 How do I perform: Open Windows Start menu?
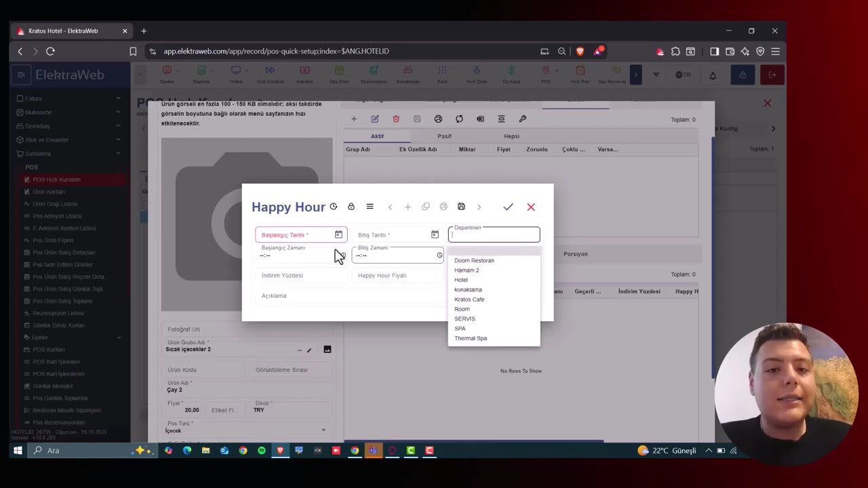18,450
